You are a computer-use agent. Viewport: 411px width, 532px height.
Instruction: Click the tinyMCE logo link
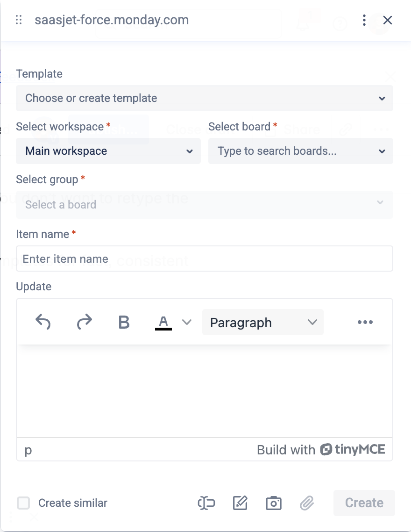point(353,450)
